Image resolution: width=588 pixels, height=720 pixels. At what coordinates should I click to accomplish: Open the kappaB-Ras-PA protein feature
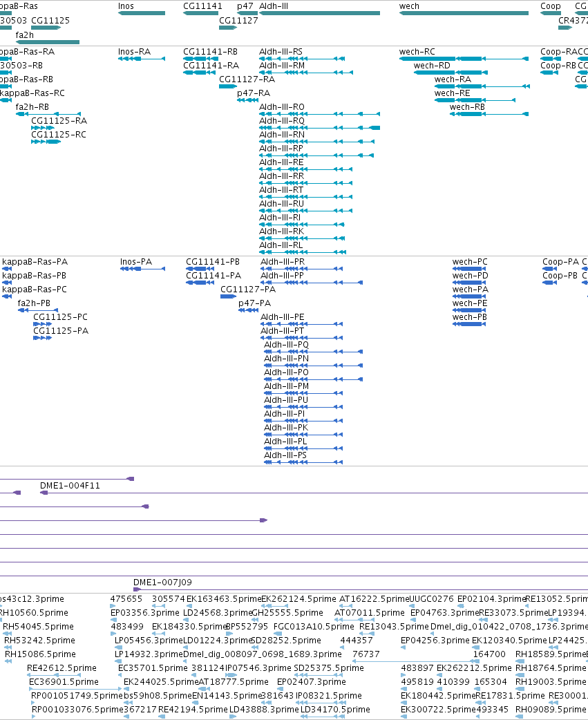7,269
